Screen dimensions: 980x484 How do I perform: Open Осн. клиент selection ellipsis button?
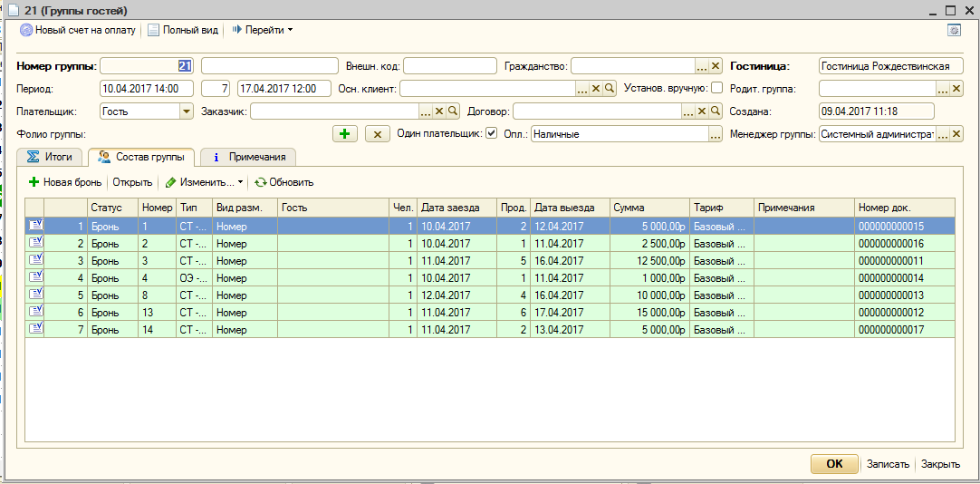pyautogui.click(x=582, y=89)
